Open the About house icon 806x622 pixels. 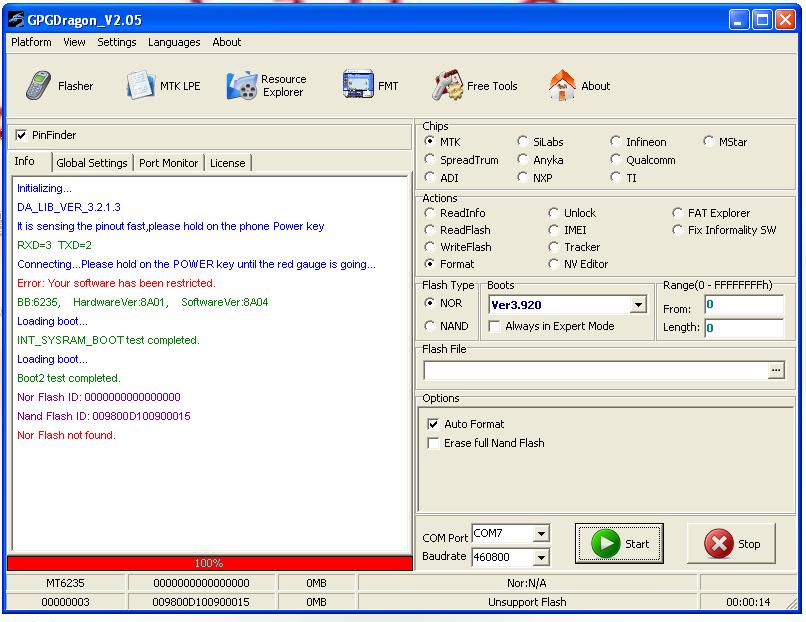pyautogui.click(x=561, y=85)
